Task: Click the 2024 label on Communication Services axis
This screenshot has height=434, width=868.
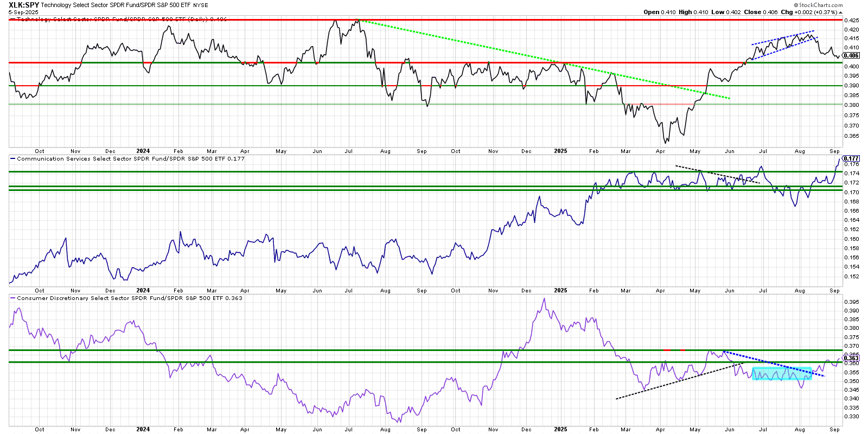Action: [x=143, y=291]
